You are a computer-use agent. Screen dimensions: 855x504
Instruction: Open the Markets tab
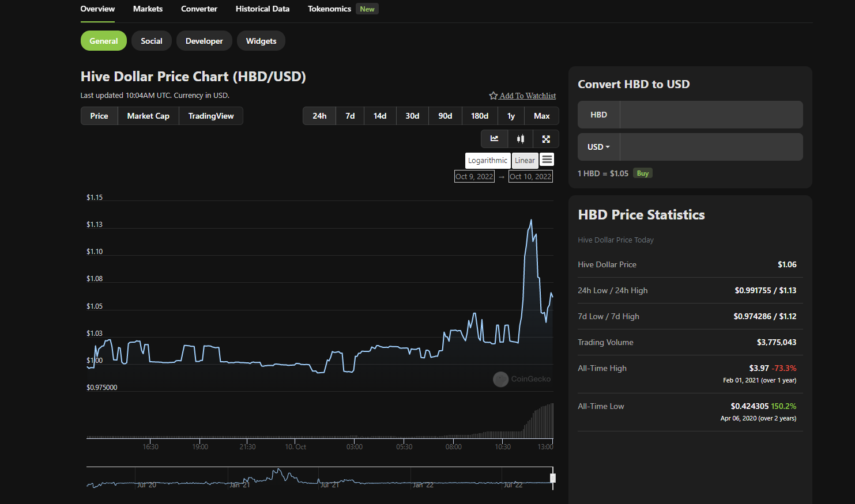pyautogui.click(x=148, y=9)
